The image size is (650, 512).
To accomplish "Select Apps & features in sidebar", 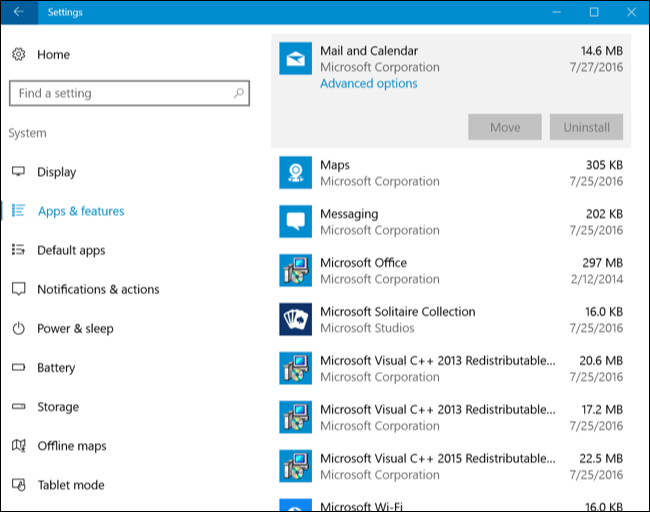I will pyautogui.click(x=80, y=211).
